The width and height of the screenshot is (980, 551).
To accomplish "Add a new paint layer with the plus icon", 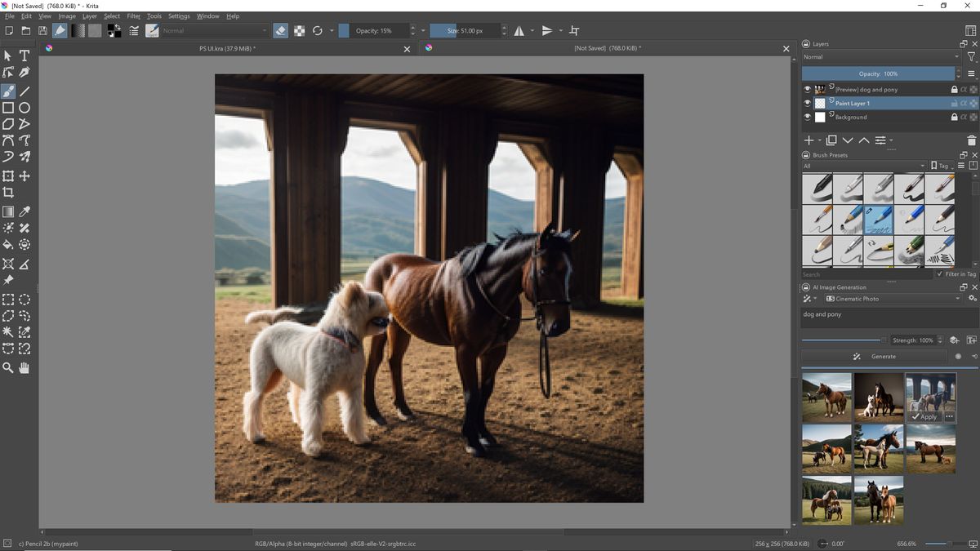I will [x=808, y=140].
